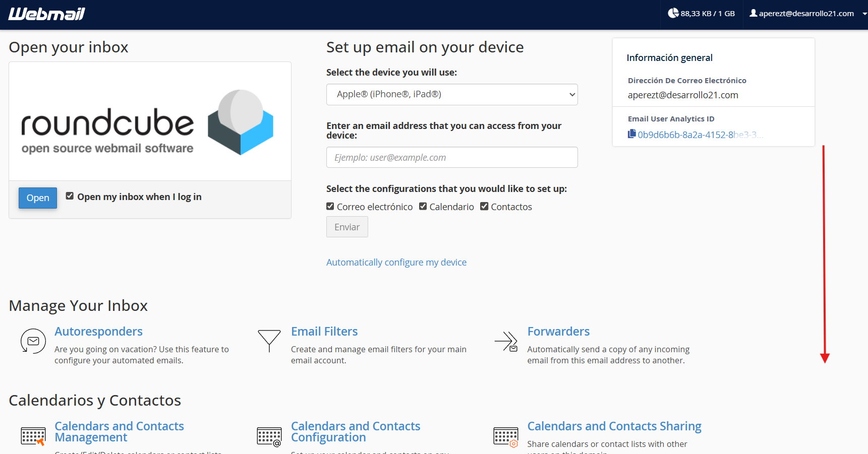Click the Forwarders arrow icon
868x454 pixels.
pyautogui.click(x=506, y=341)
